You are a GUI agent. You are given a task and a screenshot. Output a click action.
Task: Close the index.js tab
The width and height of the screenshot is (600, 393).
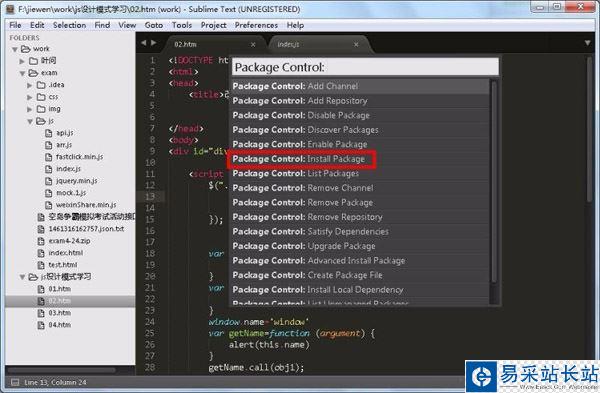[356, 45]
